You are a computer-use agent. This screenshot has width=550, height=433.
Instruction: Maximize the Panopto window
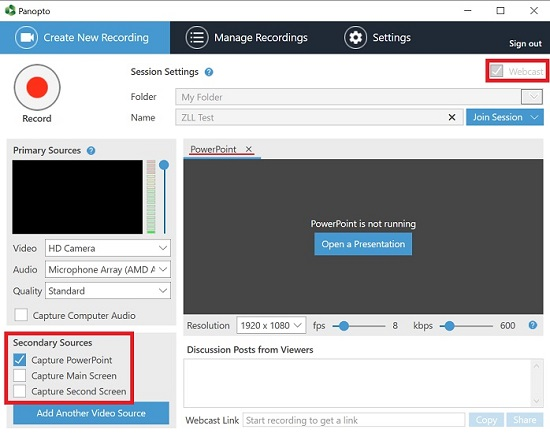501,11
